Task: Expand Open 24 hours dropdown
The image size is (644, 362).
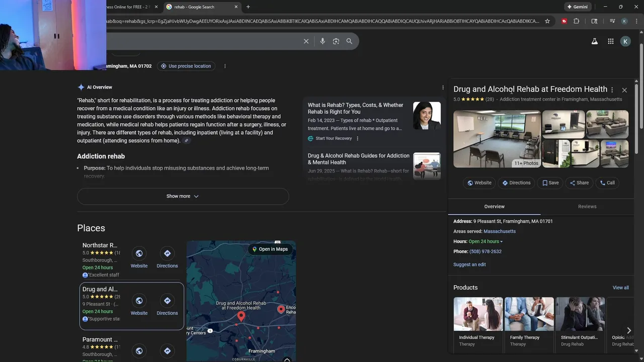Action: tap(486, 241)
